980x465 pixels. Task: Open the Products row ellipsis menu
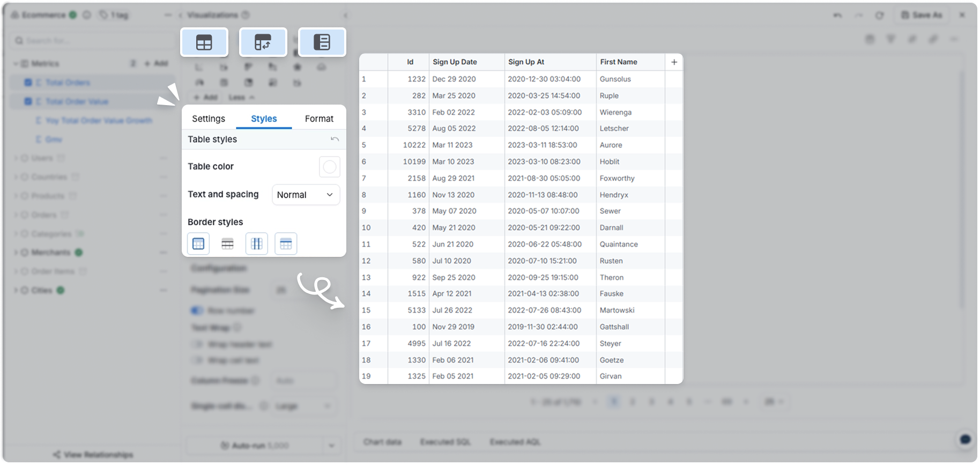(x=163, y=196)
